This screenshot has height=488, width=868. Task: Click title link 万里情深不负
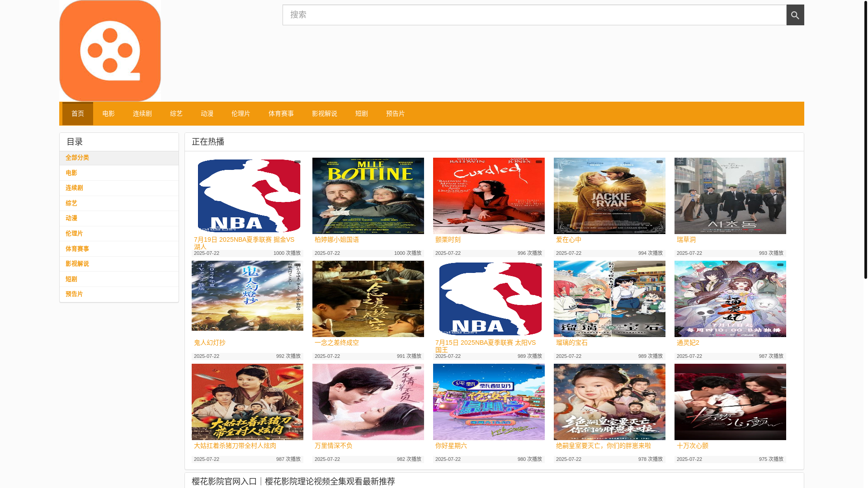point(334,446)
